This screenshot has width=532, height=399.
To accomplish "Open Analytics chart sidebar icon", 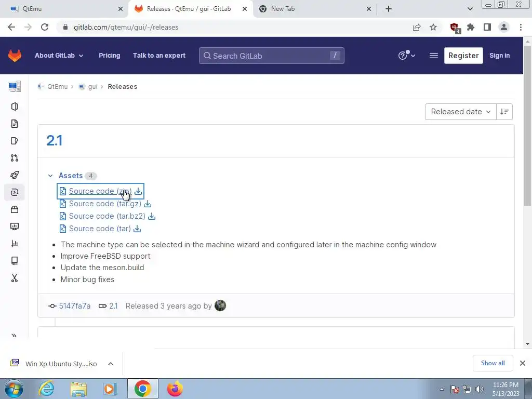I will 15,244.
